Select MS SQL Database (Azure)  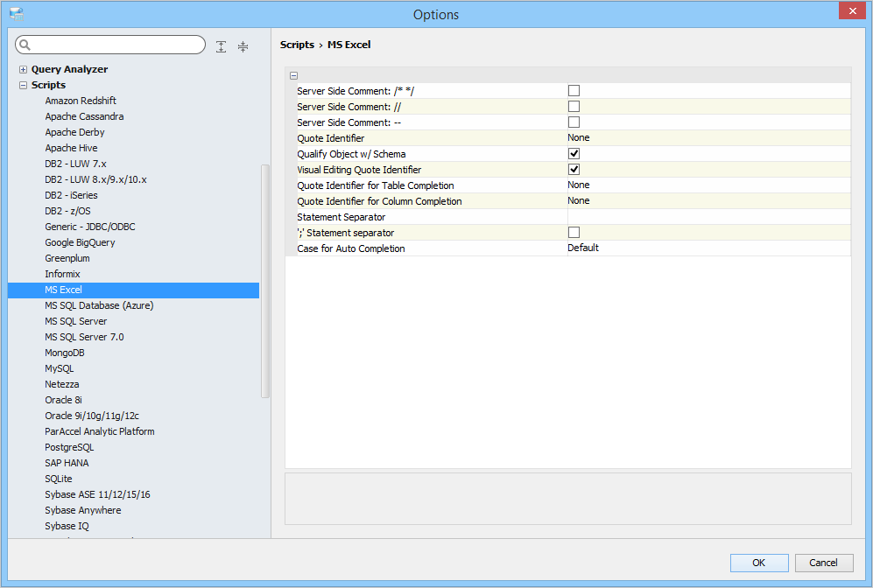99,305
